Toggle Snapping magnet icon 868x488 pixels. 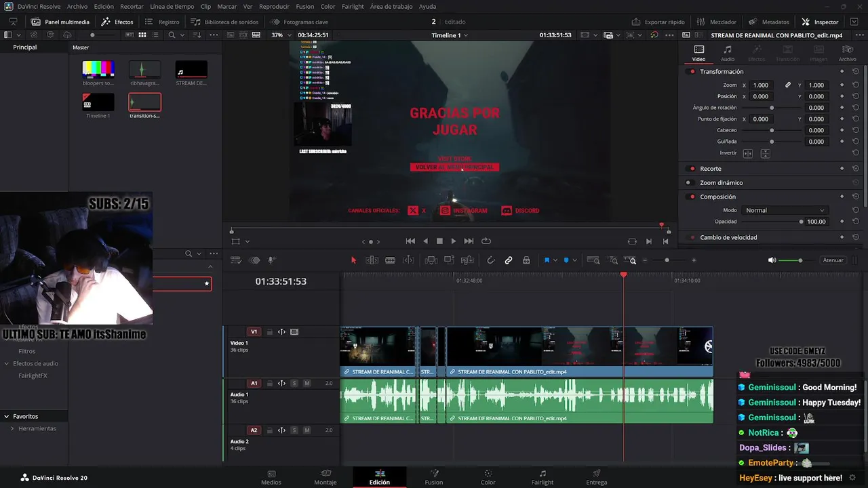coord(491,260)
